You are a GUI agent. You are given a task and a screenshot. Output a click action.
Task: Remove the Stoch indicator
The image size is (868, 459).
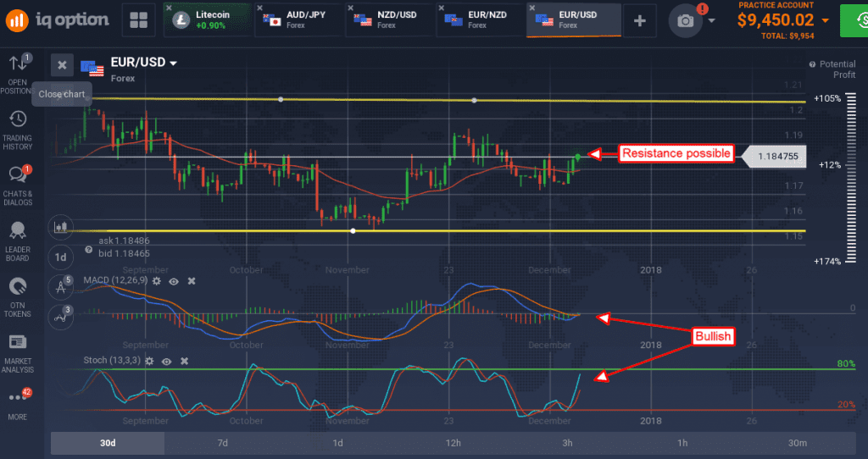pyautogui.click(x=184, y=361)
